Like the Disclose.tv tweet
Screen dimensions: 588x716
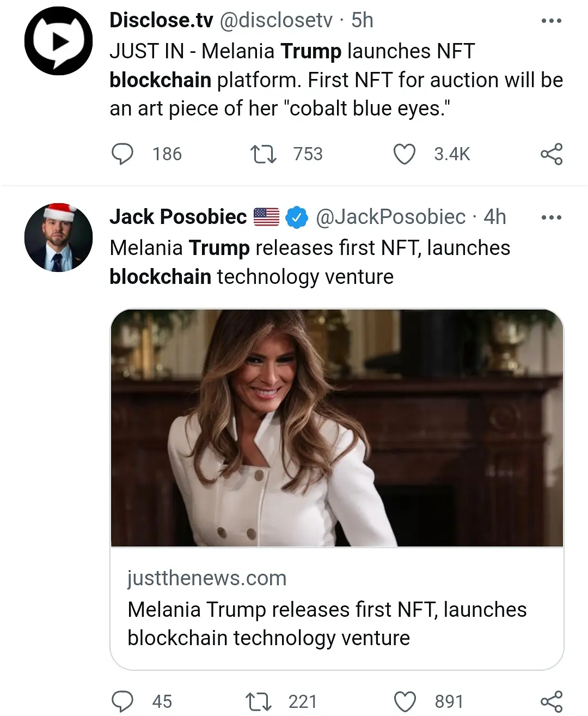pos(405,154)
